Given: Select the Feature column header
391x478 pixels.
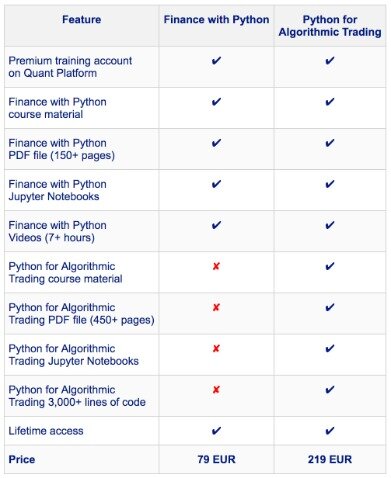Looking at the screenshot, I should pos(82,20).
